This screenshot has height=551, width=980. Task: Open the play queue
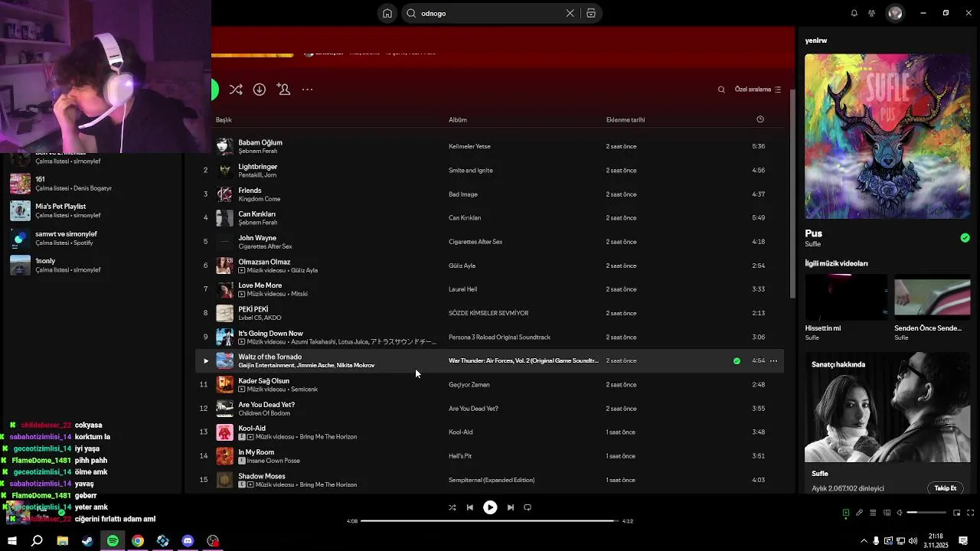click(873, 513)
